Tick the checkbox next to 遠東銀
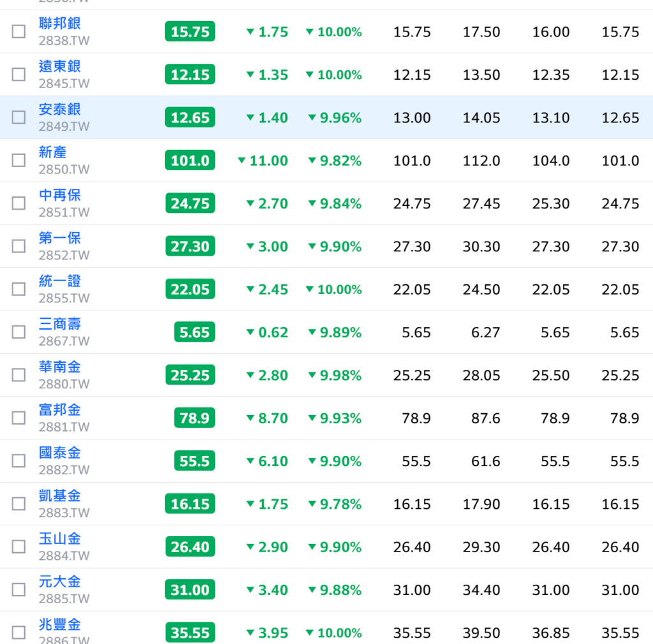The height and width of the screenshot is (644, 653). click(x=18, y=75)
